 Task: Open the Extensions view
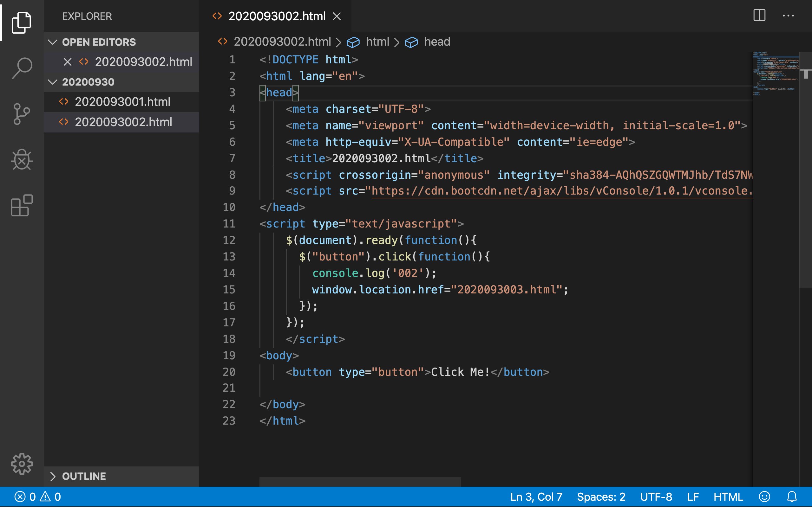pos(22,205)
